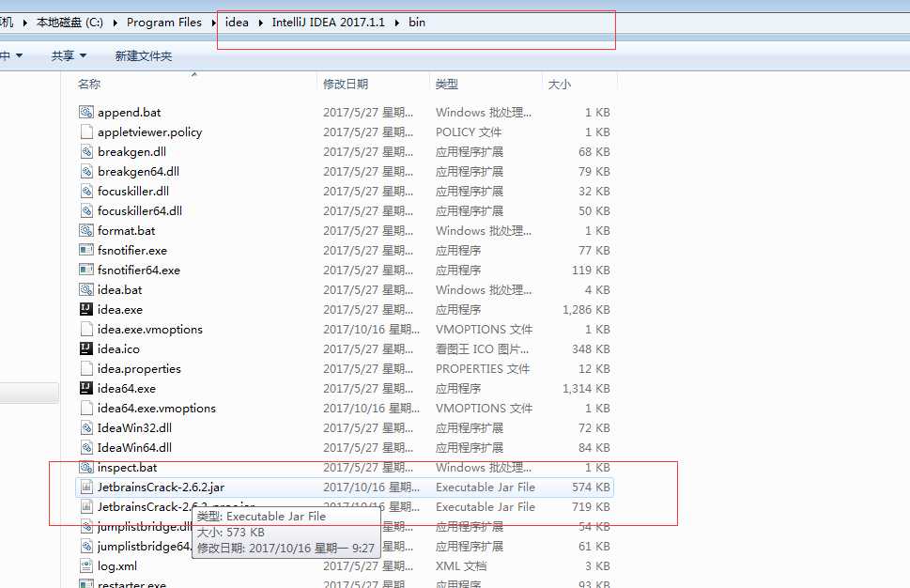Click the breakgen64.dll file icon
Viewport: 910px width, 588px height.
coord(85,171)
